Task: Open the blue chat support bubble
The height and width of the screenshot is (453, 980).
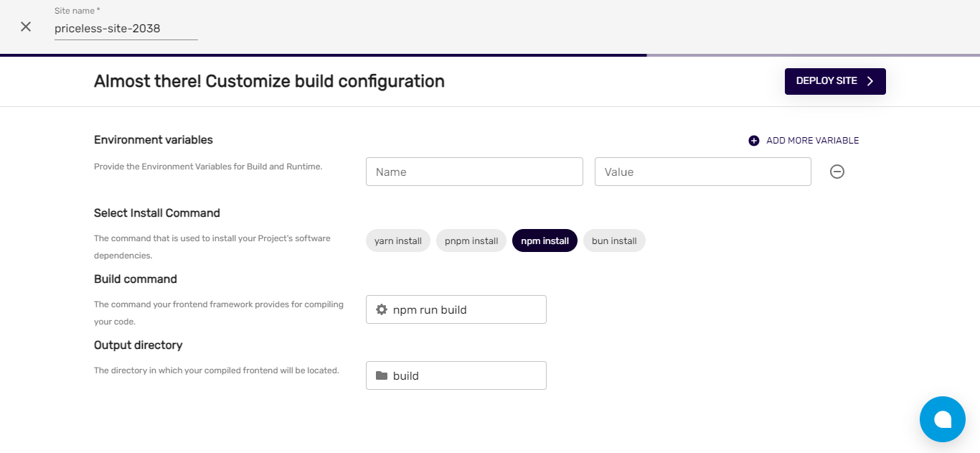Action: point(942,419)
